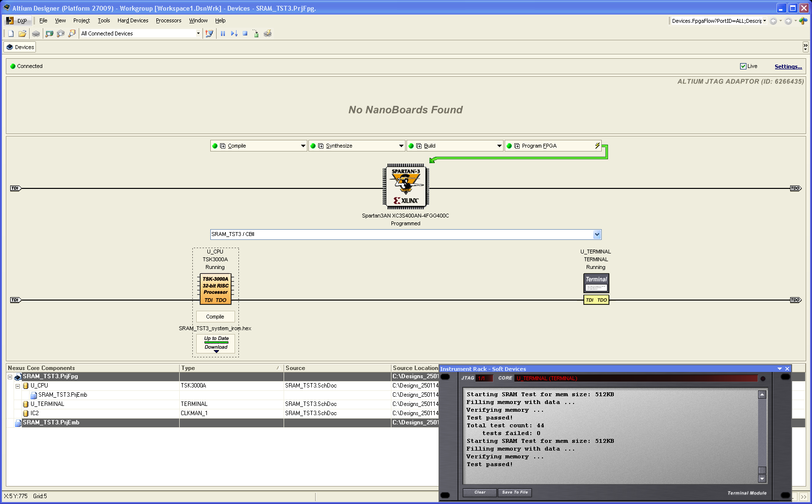Pause the processor with toolbar pause icon

223,34
